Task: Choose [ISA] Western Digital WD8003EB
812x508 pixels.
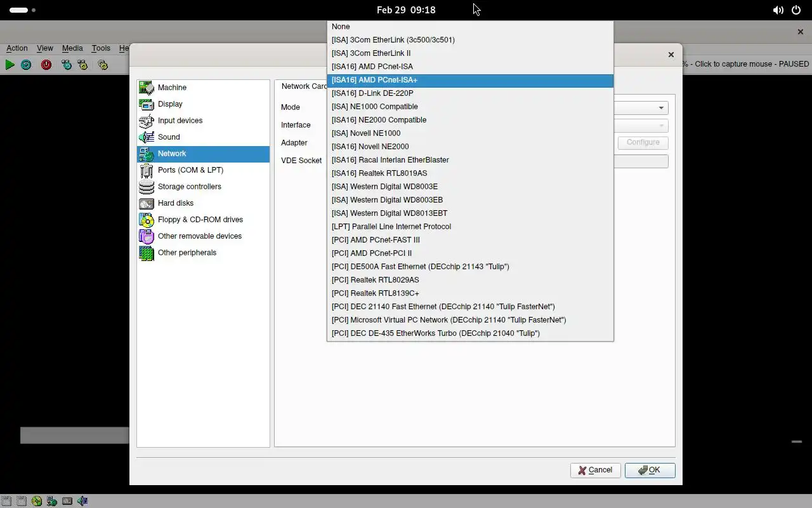Action: point(470,200)
